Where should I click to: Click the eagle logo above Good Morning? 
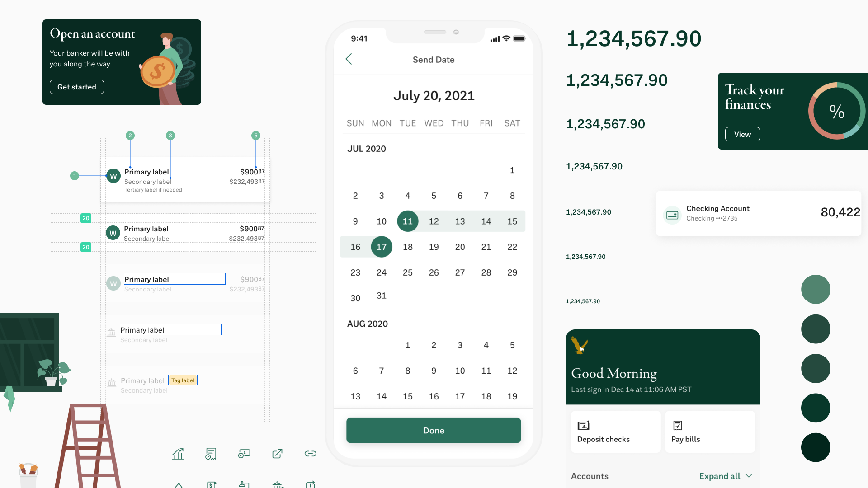click(x=579, y=346)
